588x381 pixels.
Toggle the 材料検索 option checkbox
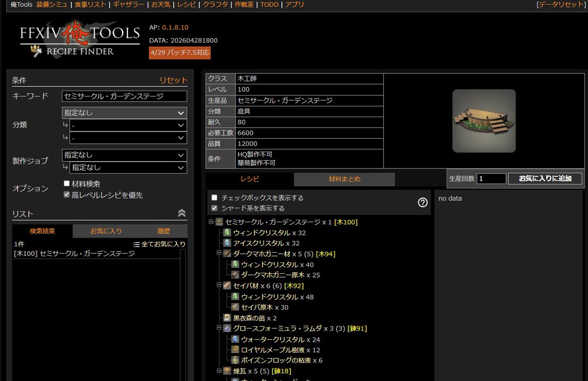66,183
